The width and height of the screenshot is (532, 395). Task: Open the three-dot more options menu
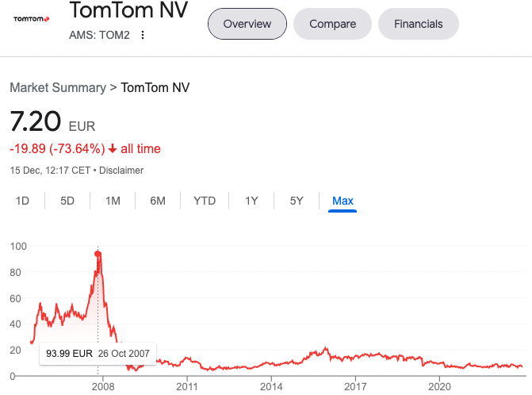[143, 35]
